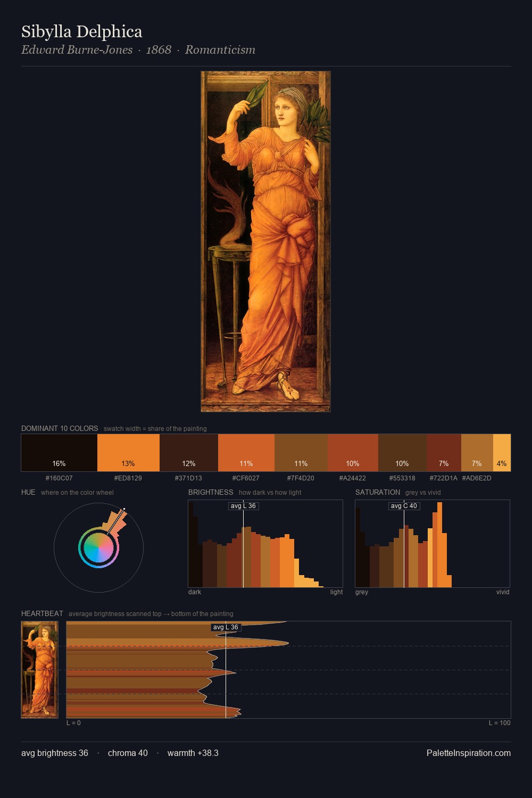Click the swatch width explanation text
The width and height of the screenshot is (532, 798).
pyautogui.click(x=155, y=429)
